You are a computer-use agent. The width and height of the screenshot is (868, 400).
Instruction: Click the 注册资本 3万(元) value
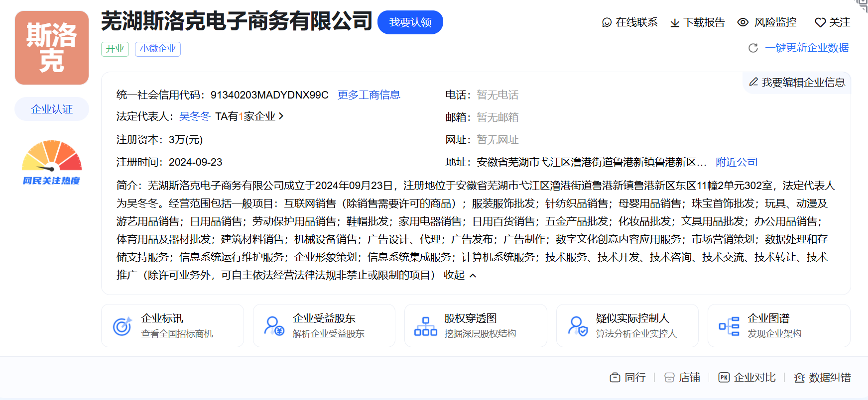186,139
